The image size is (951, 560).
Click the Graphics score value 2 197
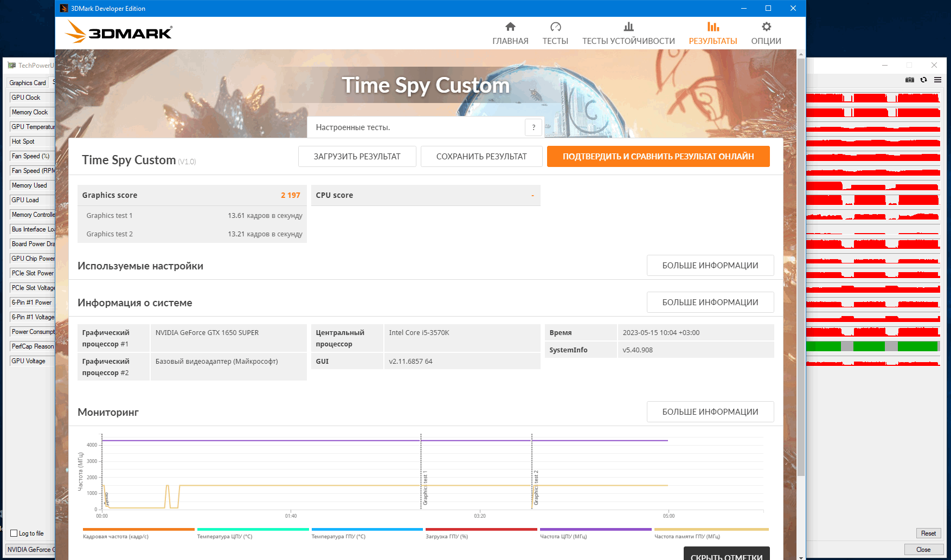[x=290, y=195]
